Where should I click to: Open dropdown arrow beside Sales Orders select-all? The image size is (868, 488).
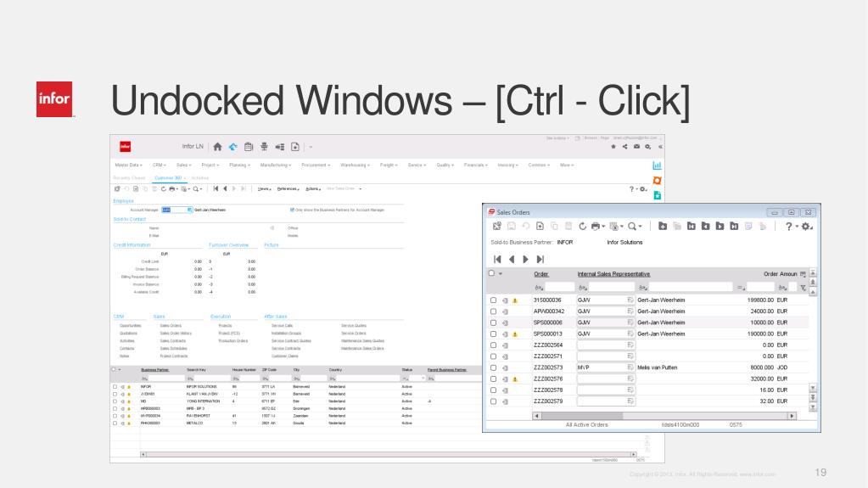click(501, 273)
